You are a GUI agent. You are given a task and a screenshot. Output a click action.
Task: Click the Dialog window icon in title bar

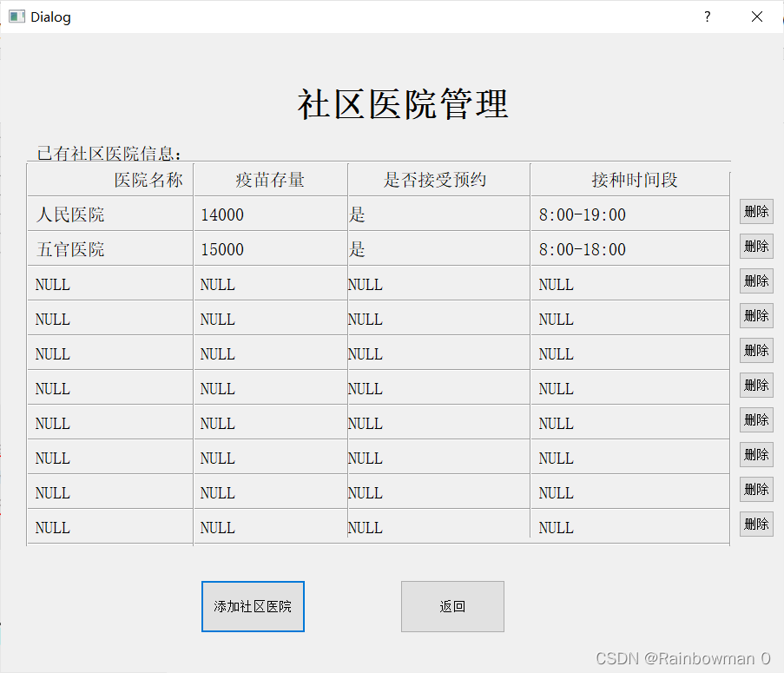pyautogui.click(x=16, y=16)
